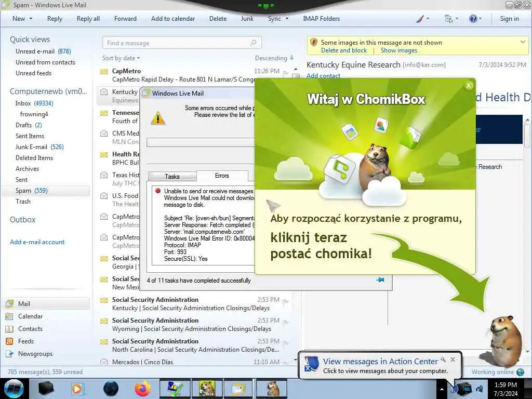The image size is (532, 399).
Task: Mark message as Junk
Action: [x=247, y=19]
